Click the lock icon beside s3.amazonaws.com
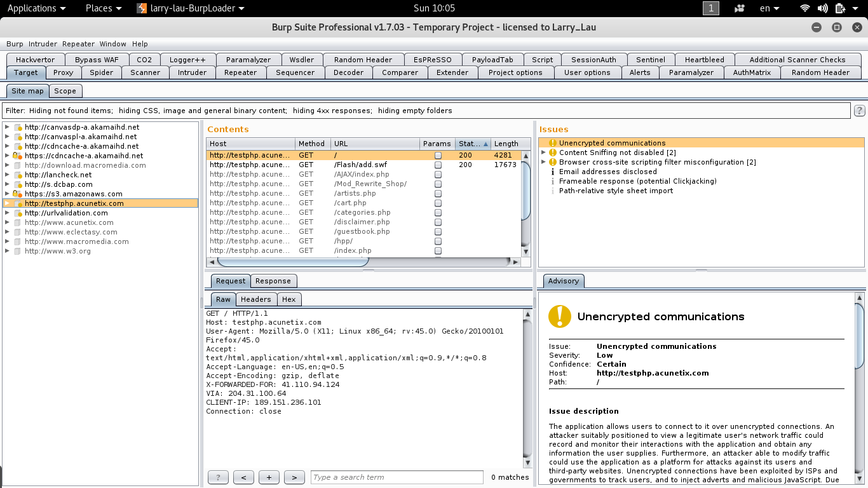This screenshot has height=488, width=868. click(x=18, y=194)
